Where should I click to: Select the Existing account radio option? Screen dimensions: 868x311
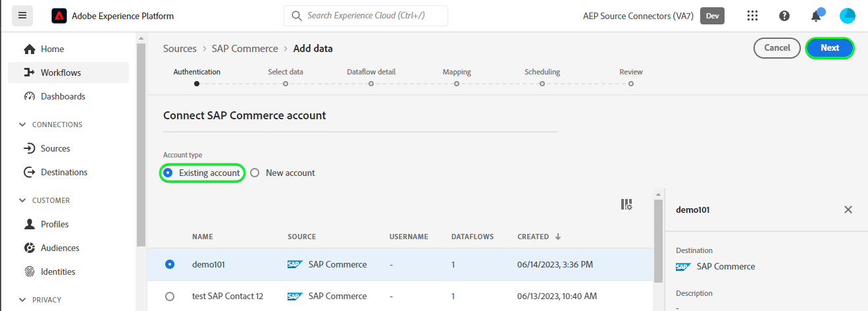[168, 173]
